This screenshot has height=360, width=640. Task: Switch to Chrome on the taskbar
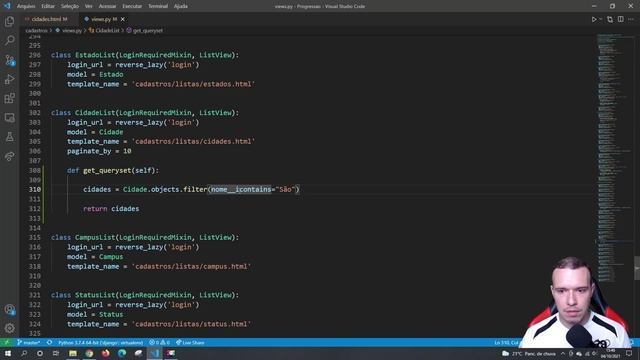click(x=89, y=353)
